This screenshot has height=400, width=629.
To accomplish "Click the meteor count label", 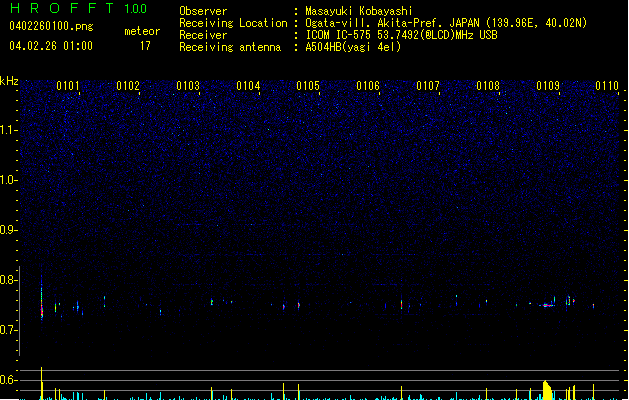I will 142,31.
